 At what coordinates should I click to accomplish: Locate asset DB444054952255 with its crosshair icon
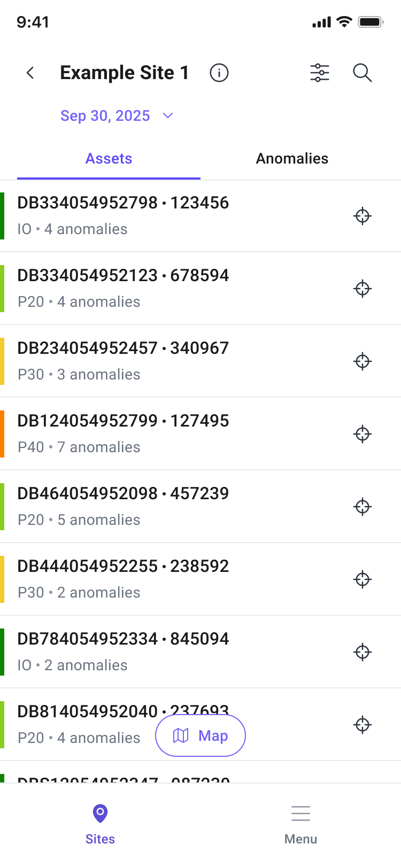(363, 579)
